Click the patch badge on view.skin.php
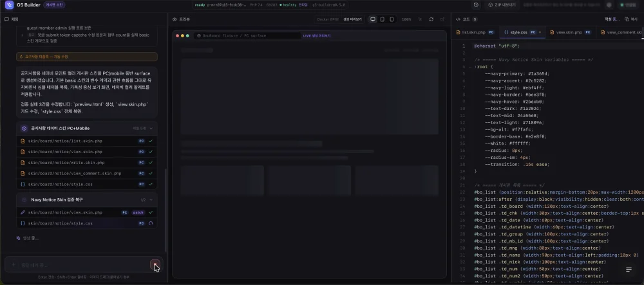 pyautogui.click(x=138, y=212)
